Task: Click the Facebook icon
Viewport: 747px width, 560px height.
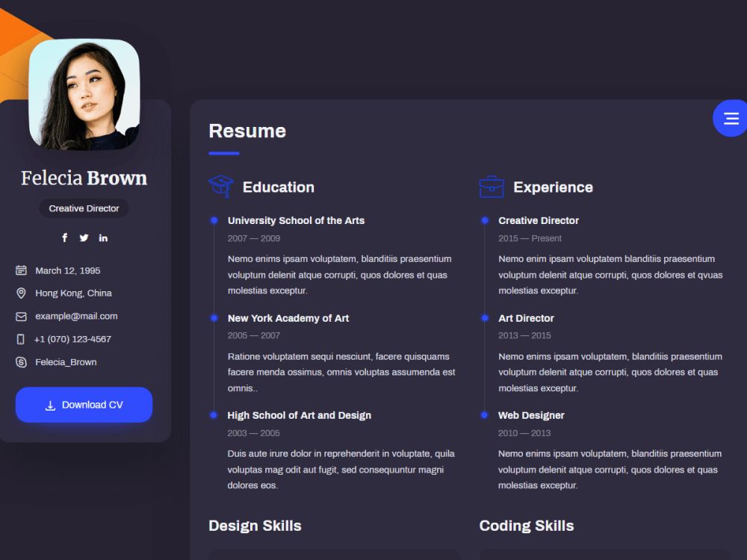Action: (64, 237)
